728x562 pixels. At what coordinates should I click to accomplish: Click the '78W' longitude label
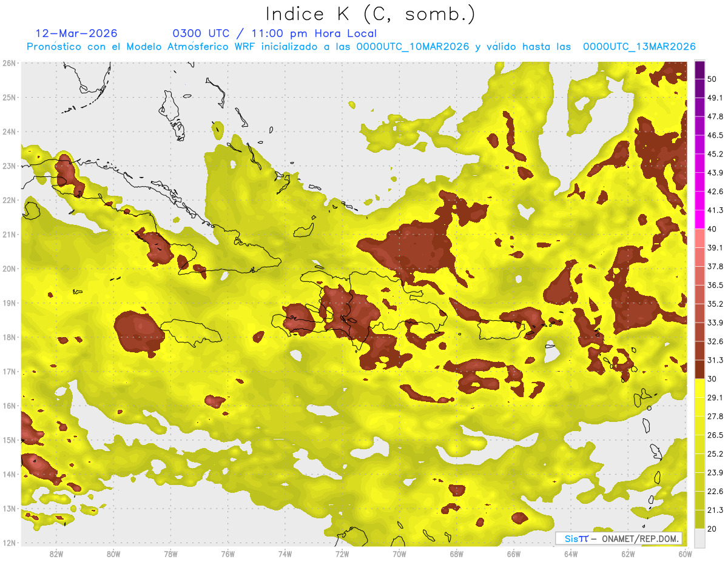click(170, 554)
